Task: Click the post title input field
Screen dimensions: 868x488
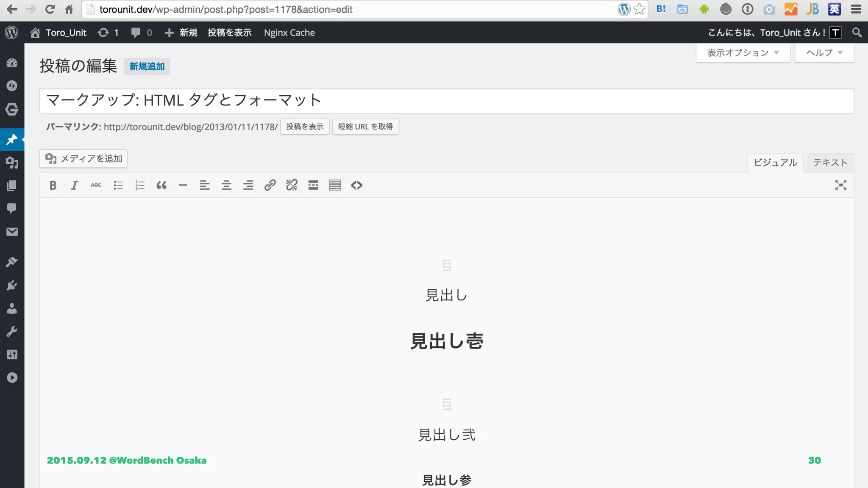Action: (x=446, y=101)
